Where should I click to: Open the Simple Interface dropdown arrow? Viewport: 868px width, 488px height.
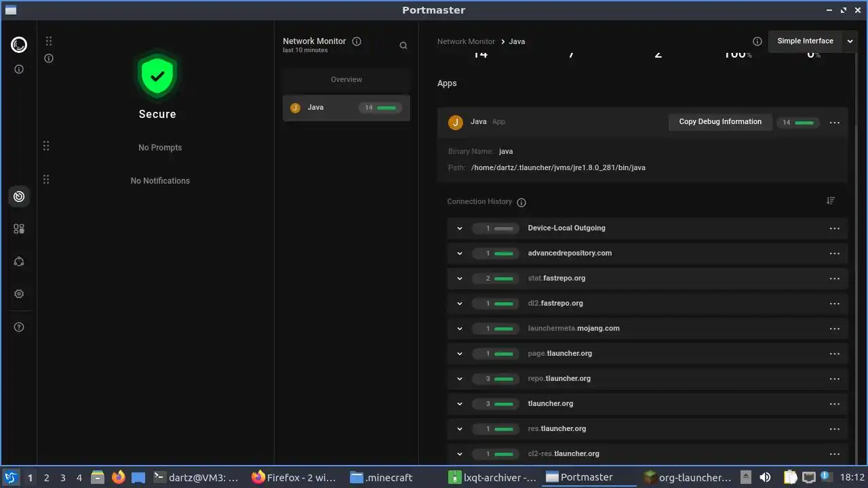(850, 41)
